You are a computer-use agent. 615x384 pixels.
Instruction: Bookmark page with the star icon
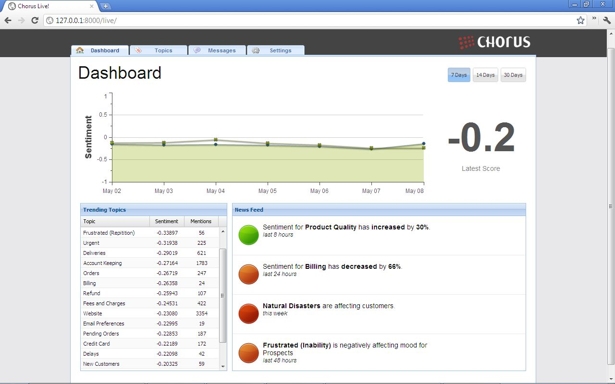pyautogui.click(x=580, y=20)
